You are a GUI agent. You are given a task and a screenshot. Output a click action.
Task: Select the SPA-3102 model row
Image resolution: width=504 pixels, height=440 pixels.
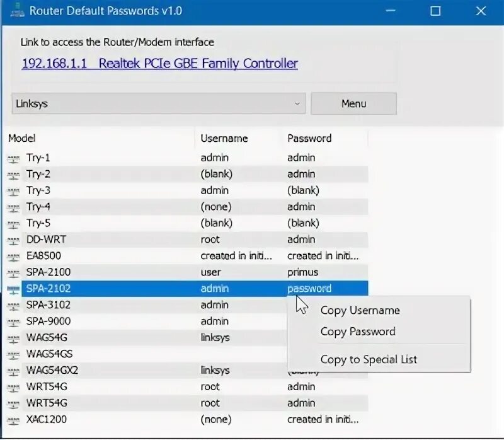click(146, 305)
